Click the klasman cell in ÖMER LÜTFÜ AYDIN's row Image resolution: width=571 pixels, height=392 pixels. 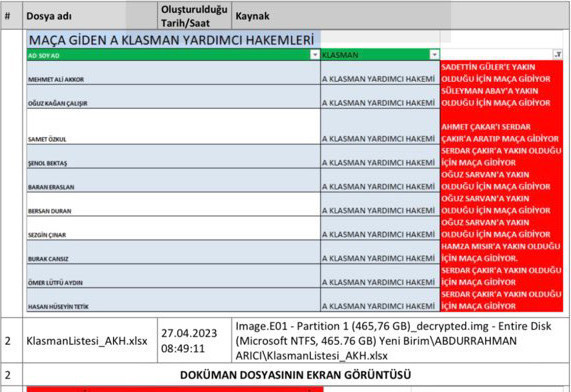(x=380, y=276)
